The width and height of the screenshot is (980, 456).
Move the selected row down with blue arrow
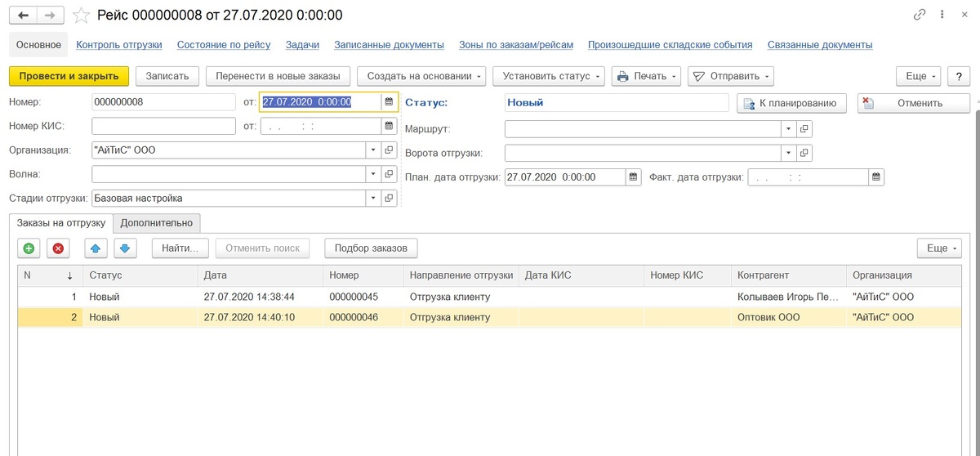124,248
